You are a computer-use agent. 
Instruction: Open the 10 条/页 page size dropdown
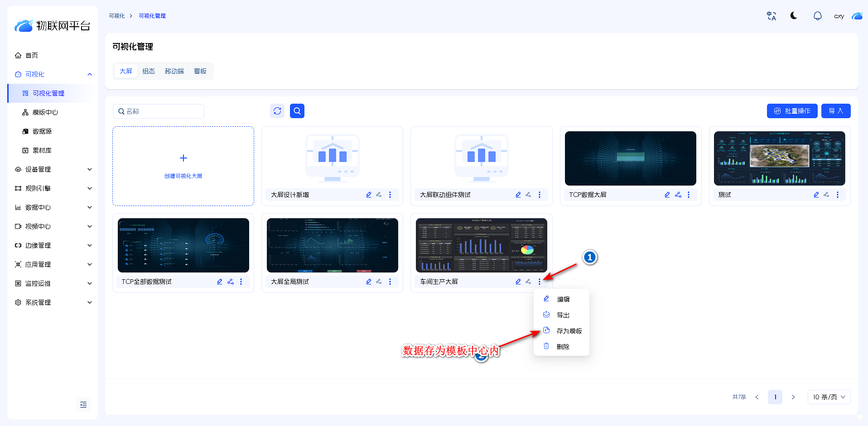(829, 397)
